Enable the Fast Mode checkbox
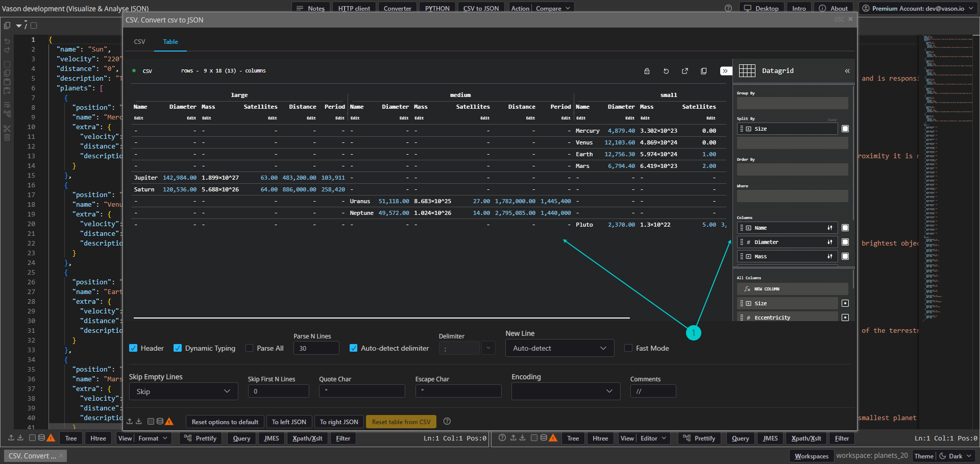 [x=628, y=348]
